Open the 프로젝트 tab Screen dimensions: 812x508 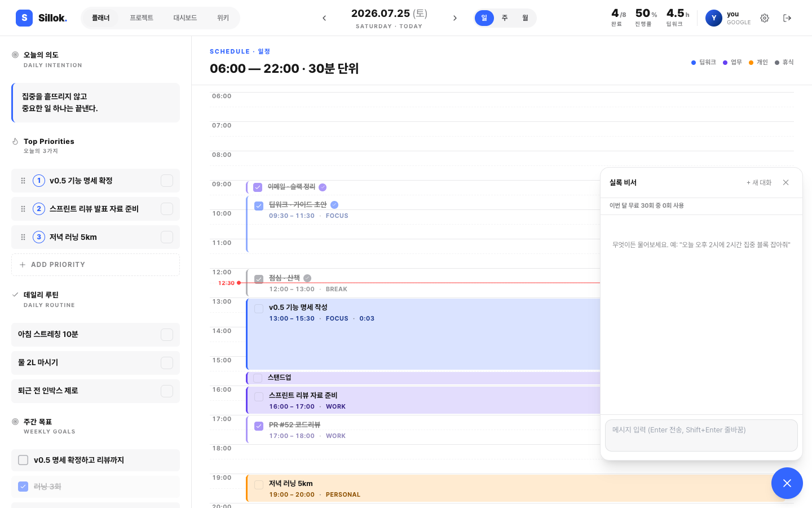(x=142, y=18)
